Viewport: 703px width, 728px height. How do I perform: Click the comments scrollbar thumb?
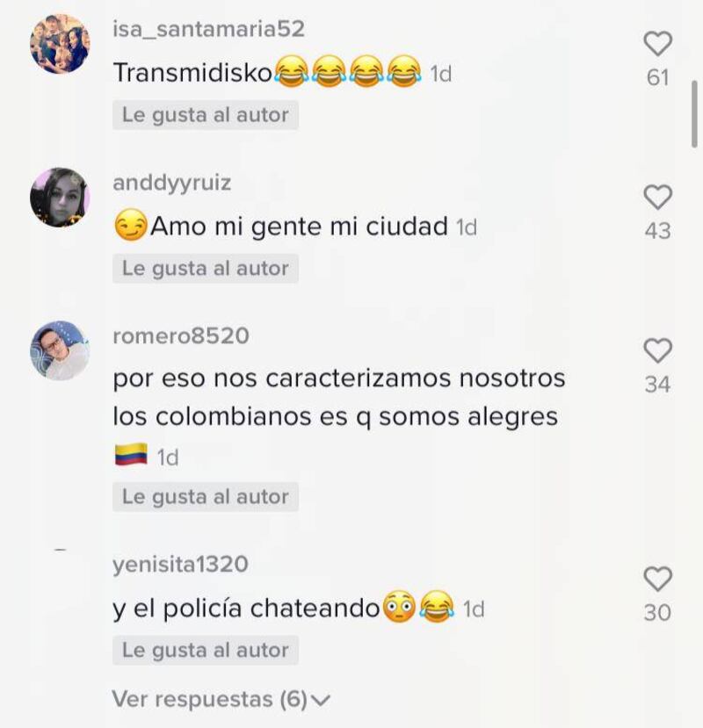tap(694, 114)
